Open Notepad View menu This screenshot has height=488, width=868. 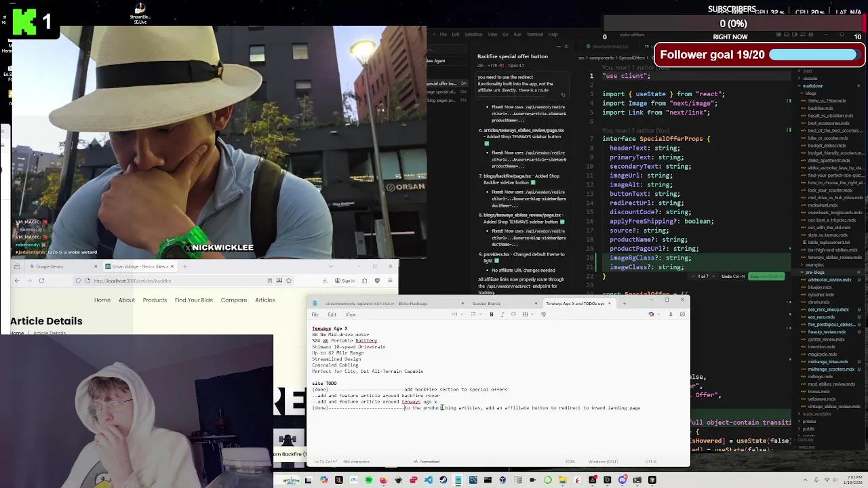tap(351, 314)
